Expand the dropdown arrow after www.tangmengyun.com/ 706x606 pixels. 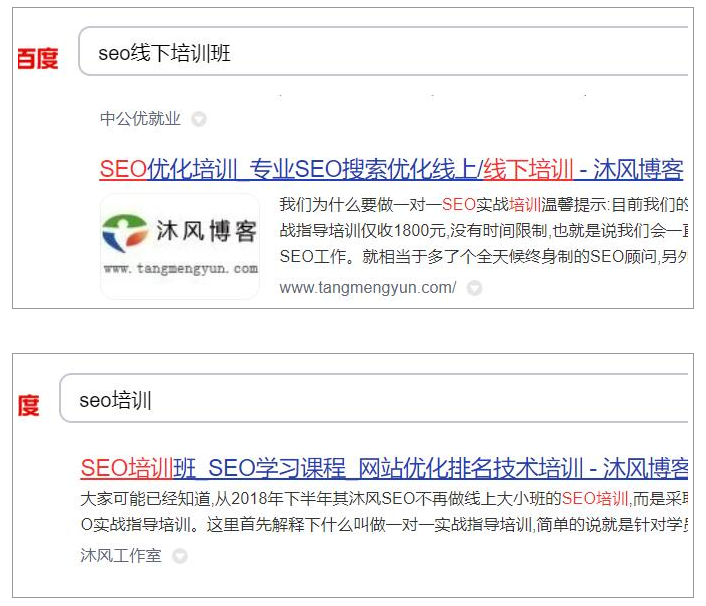(x=474, y=288)
